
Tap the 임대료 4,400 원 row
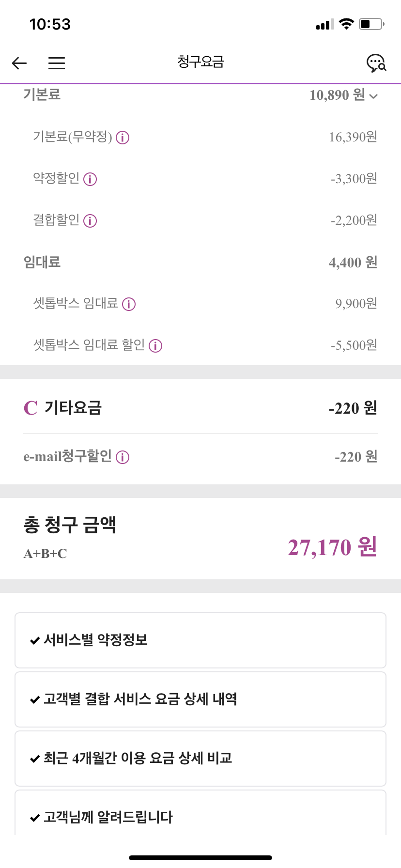200,263
